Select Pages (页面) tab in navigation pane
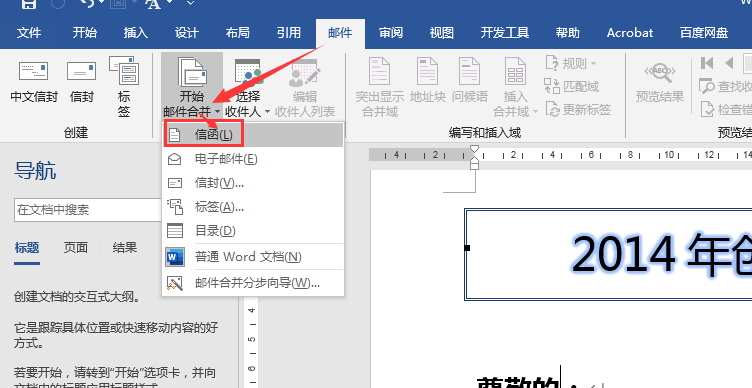 pyautogui.click(x=76, y=247)
